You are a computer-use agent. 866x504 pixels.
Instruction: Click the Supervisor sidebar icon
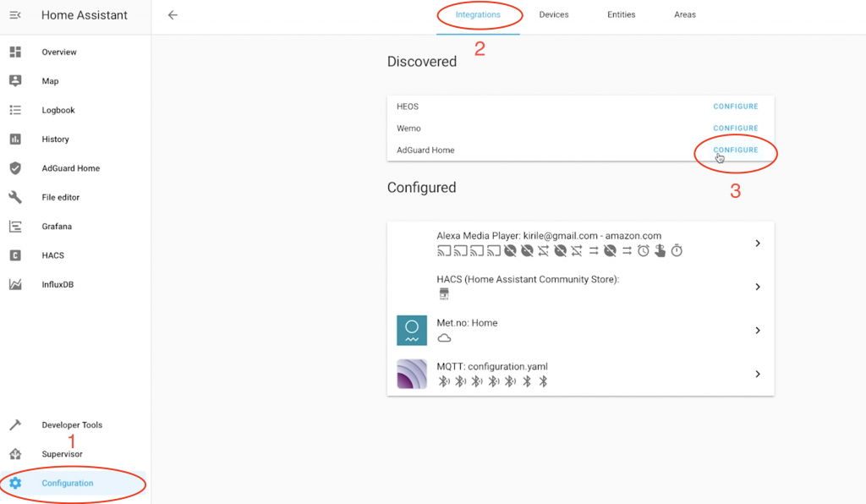click(15, 454)
